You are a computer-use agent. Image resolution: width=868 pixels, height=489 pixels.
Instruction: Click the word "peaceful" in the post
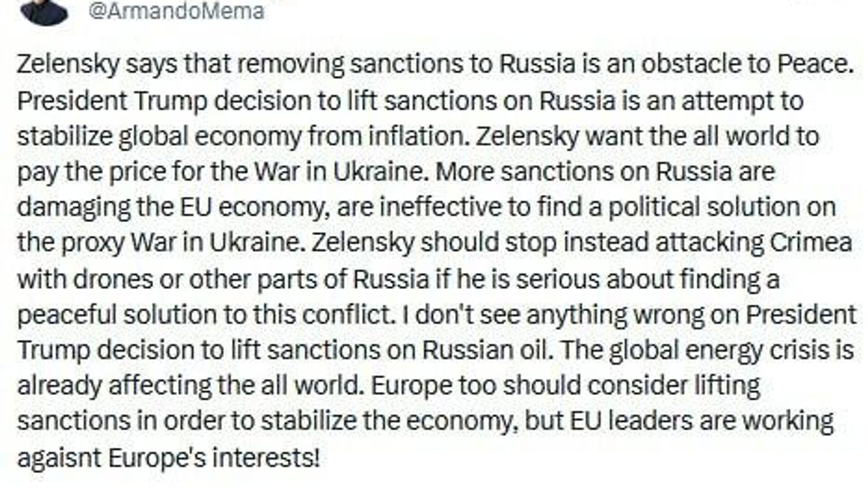tap(66, 314)
